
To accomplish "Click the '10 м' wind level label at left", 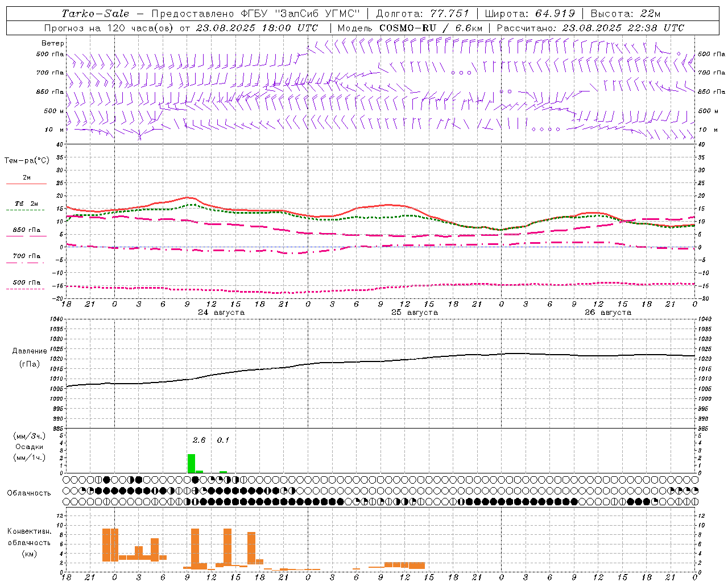I will (x=55, y=130).
